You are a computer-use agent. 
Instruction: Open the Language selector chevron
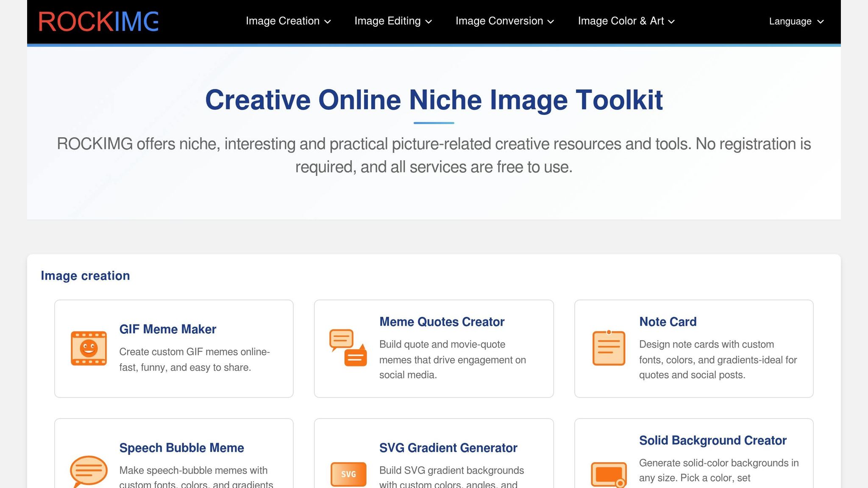point(821,22)
